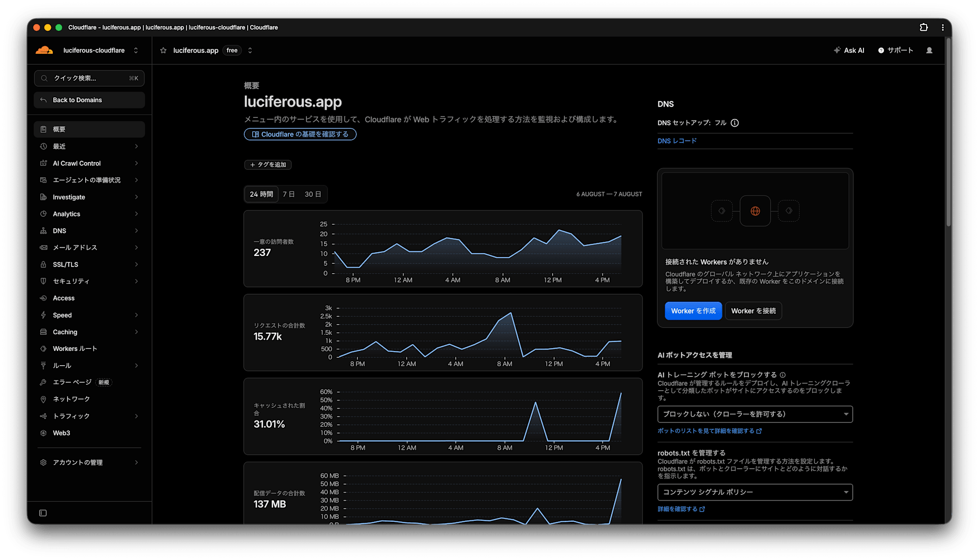Screen dimensions: 979x560
Task: Click the 最近 clock icon in sidebar
Action: coord(44,146)
